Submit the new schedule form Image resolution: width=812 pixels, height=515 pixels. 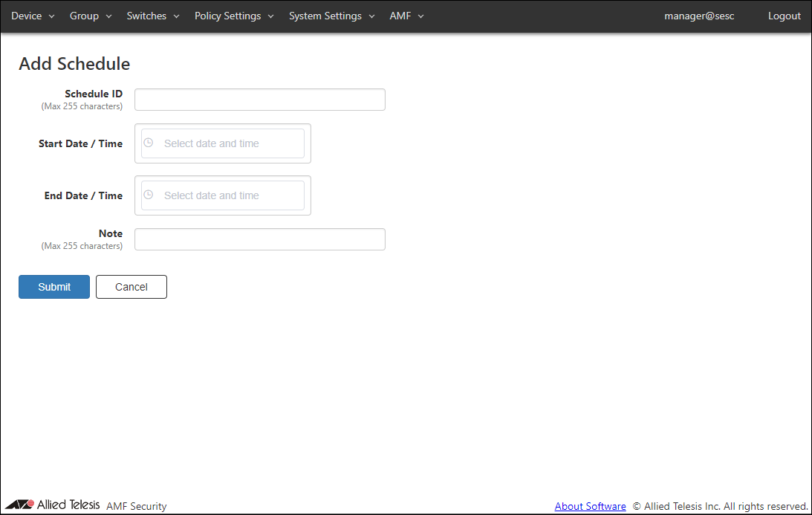[54, 287]
